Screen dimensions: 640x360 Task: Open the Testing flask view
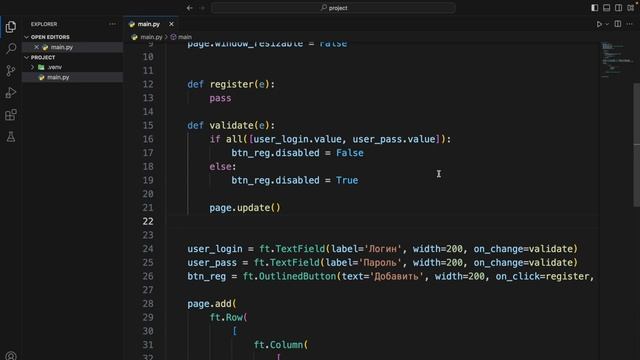11,137
